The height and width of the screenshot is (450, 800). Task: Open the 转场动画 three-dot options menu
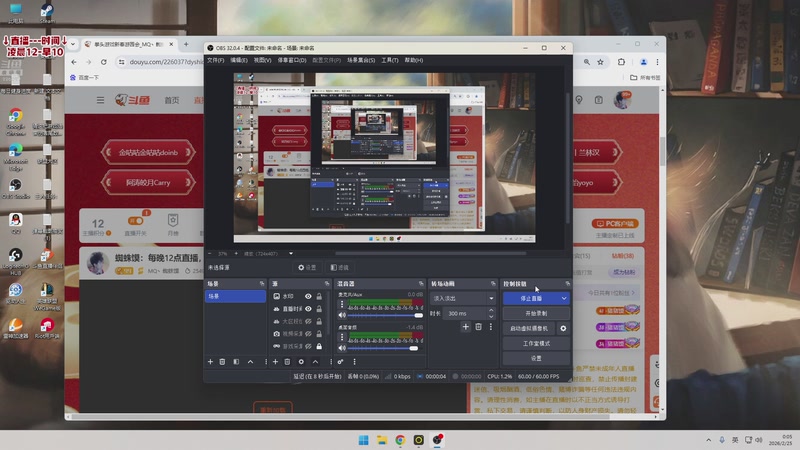coord(491,327)
